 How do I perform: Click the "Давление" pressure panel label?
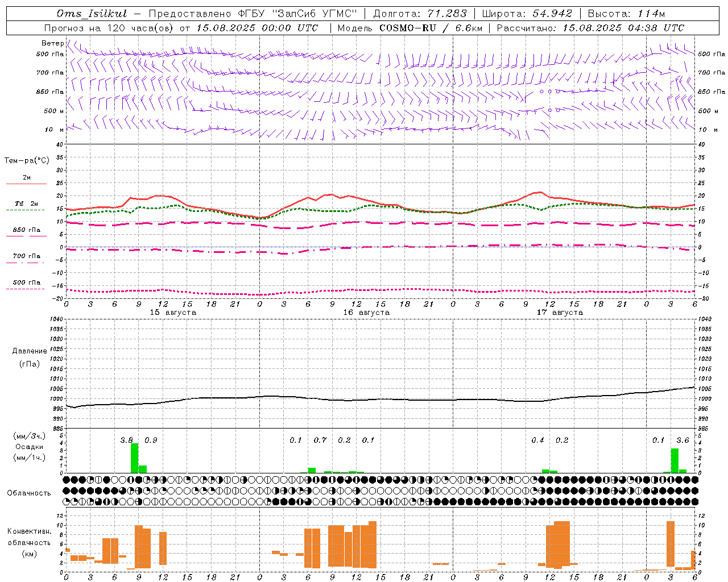click(30, 351)
